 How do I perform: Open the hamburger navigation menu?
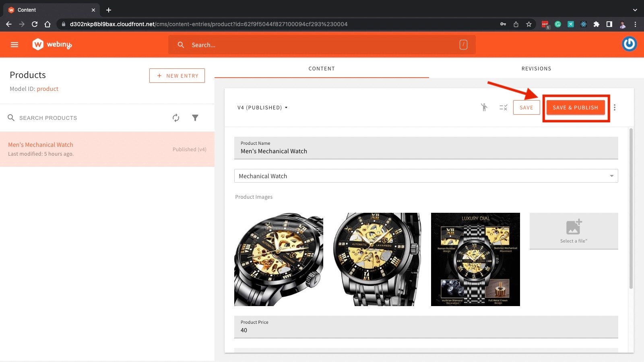click(x=14, y=45)
